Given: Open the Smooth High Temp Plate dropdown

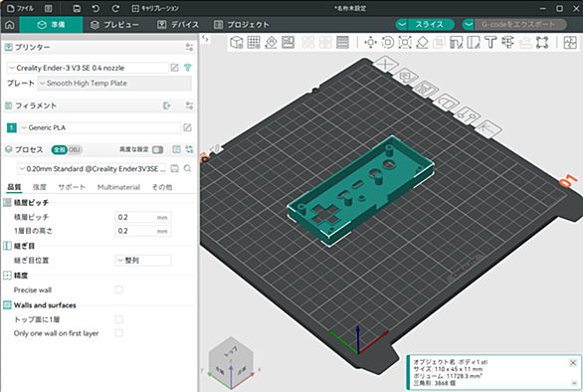Looking at the screenshot, I should click(114, 84).
